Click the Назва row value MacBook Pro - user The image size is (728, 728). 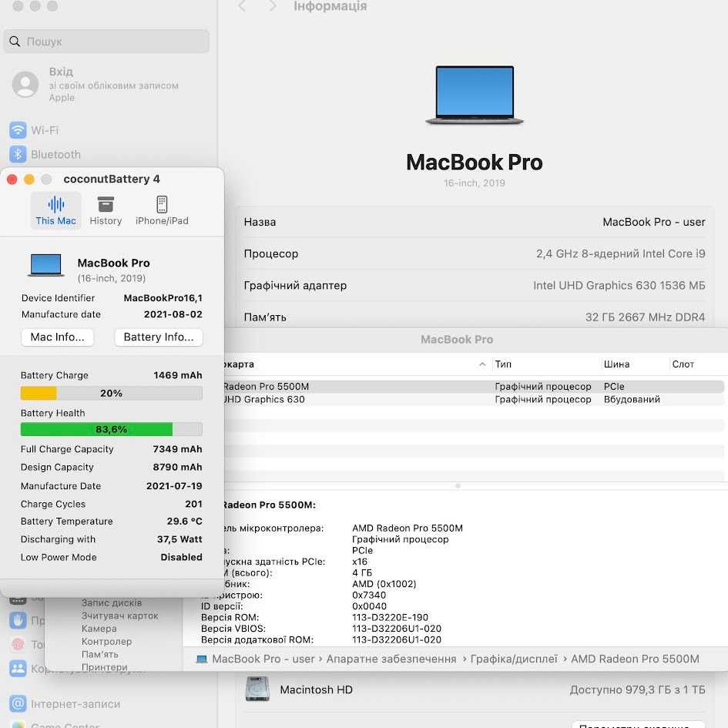coord(654,222)
